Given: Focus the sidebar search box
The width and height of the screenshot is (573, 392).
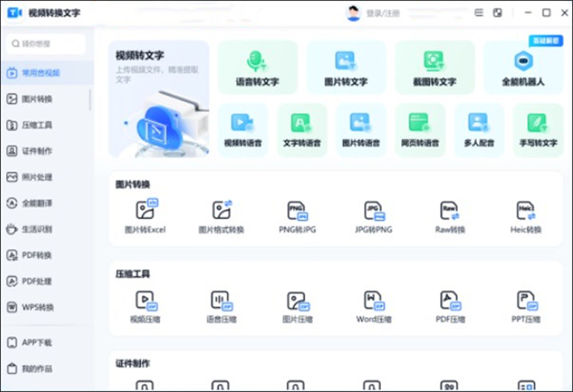Looking at the screenshot, I should point(46,44).
